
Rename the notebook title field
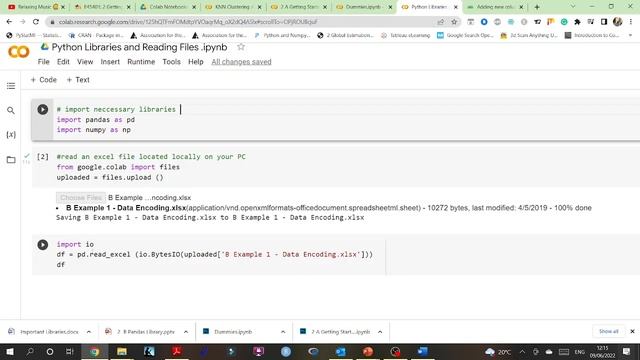coord(139,47)
